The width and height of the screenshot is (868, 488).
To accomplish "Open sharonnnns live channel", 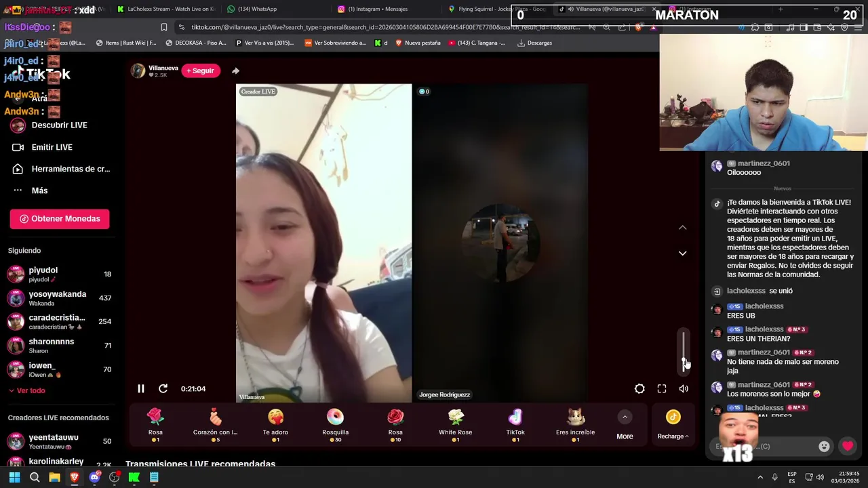I will [60, 346].
